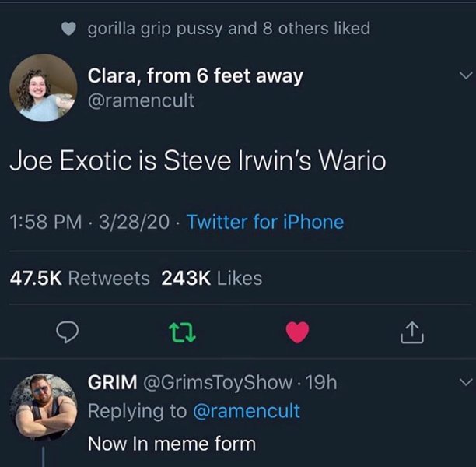476x467 pixels.
Task: Click the "and 8 others liked" notice
Action: [299, 29]
